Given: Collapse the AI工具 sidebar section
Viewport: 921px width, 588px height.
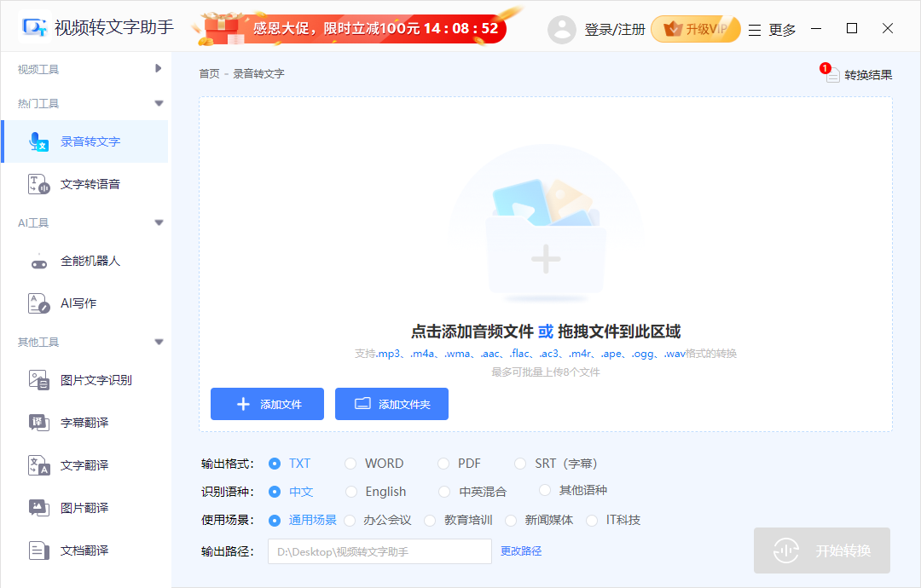Looking at the screenshot, I should [157, 222].
